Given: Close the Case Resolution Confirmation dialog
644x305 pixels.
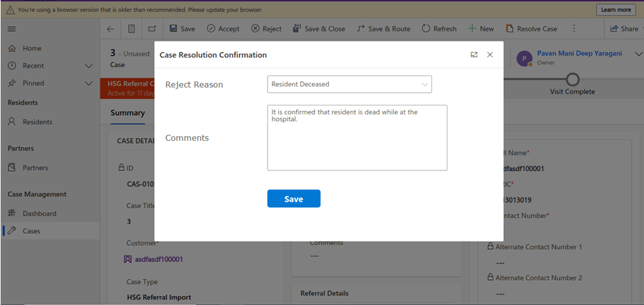Looking at the screenshot, I should tap(490, 54).
